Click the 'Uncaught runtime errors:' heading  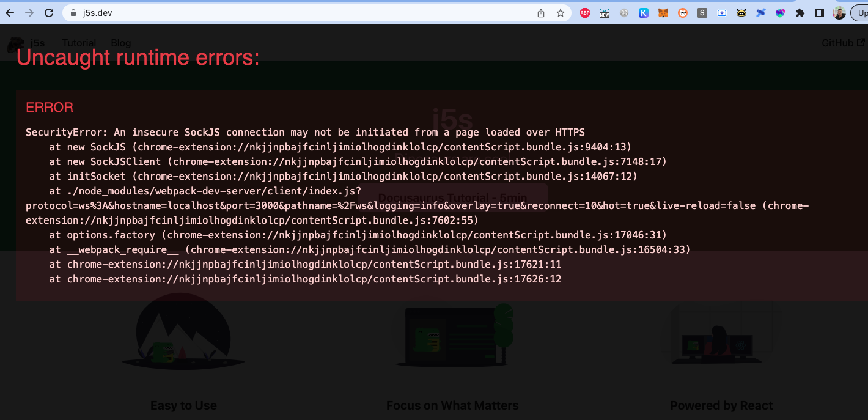pyautogui.click(x=138, y=57)
